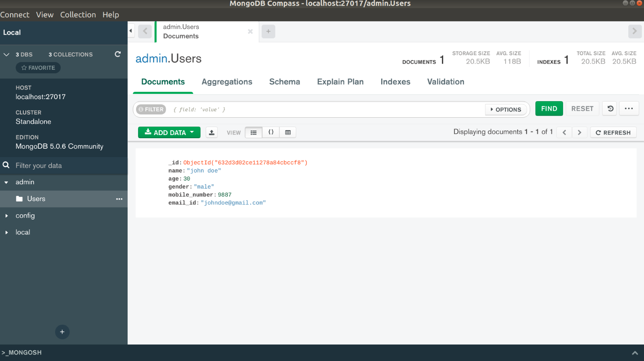Viewport: 644px width, 361px height.
Task: Mark connection as Favorite
Action: pos(38,68)
